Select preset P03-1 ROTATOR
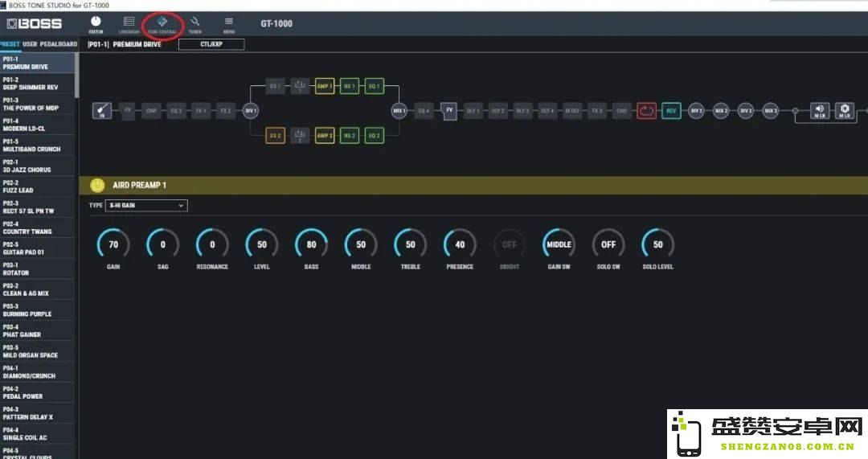868x459 pixels. click(37, 269)
